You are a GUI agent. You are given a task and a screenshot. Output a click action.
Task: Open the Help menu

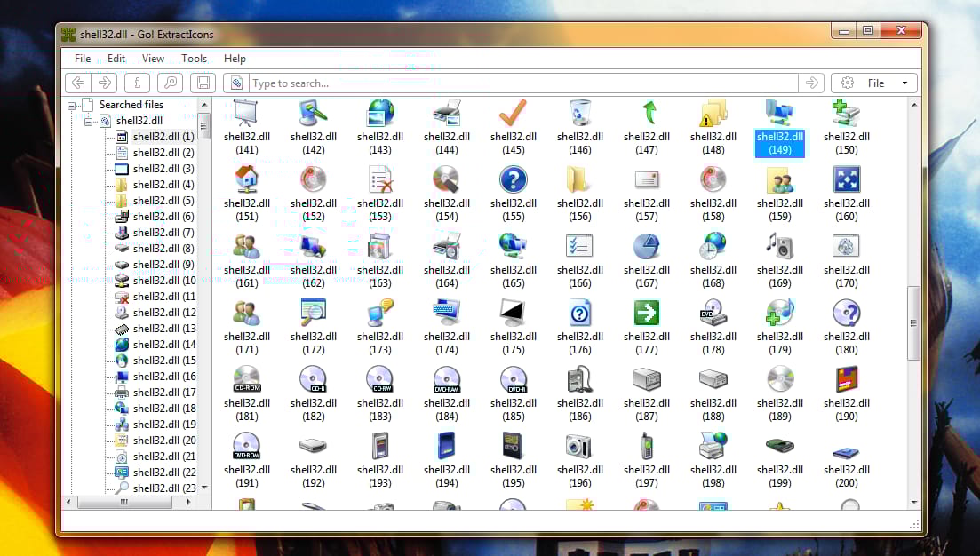pos(235,59)
